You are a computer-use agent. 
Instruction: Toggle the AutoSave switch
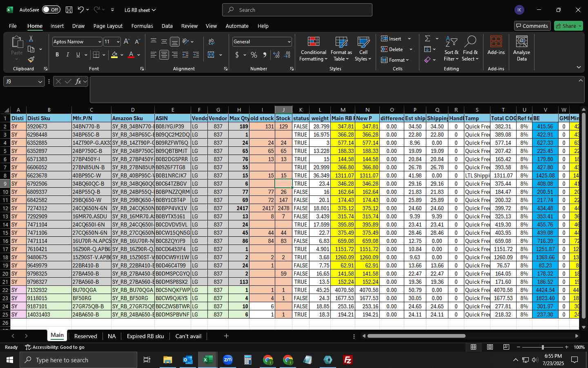(x=51, y=10)
